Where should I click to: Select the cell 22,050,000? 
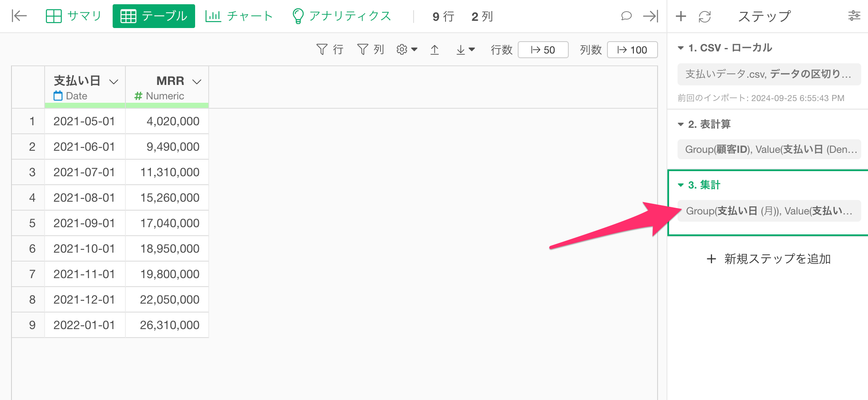[x=167, y=300]
